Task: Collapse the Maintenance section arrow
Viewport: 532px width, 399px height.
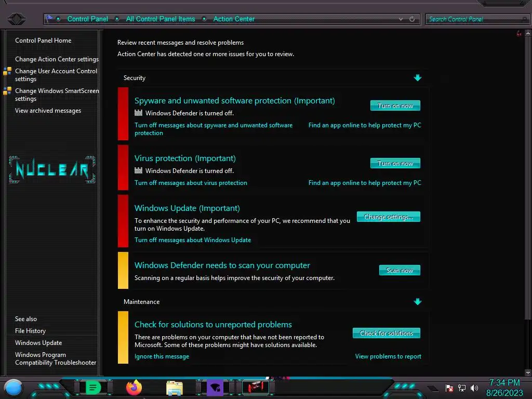Action: click(418, 302)
